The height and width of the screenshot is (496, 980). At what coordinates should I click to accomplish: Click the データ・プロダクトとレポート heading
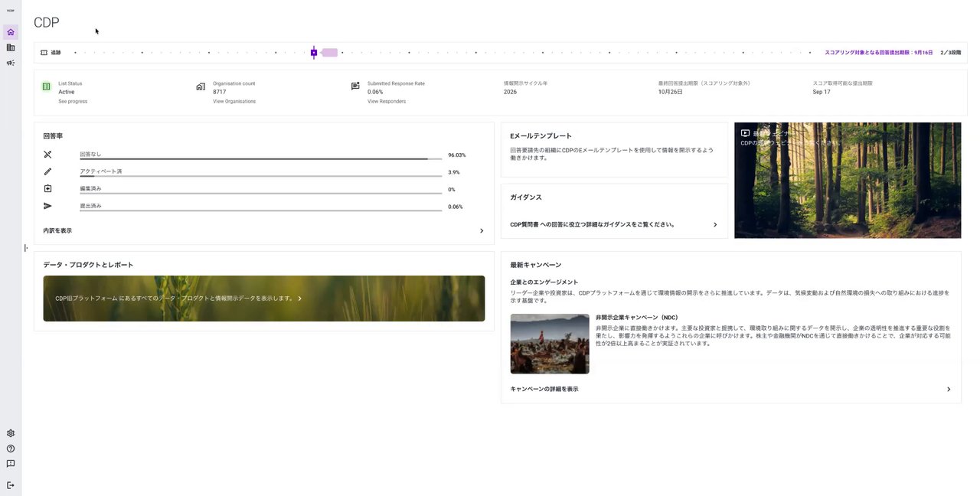[88, 265]
